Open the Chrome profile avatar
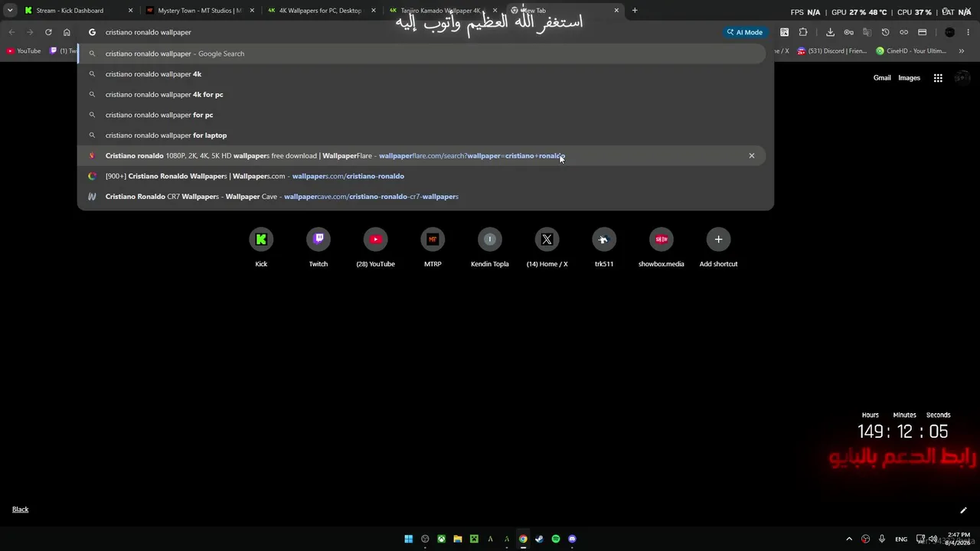980x551 pixels. point(949,32)
